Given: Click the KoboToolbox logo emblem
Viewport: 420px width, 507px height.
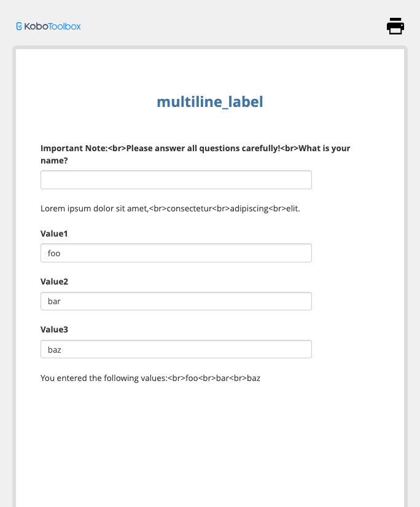Looking at the screenshot, I should [19, 26].
